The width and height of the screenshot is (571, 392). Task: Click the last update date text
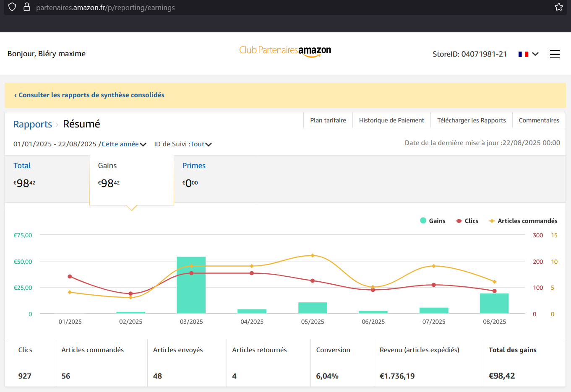[482, 143]
